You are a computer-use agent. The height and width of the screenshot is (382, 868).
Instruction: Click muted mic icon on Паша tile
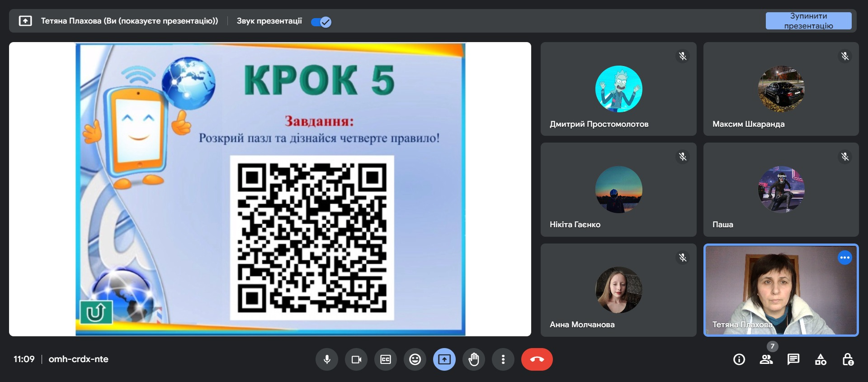point(845,157)
